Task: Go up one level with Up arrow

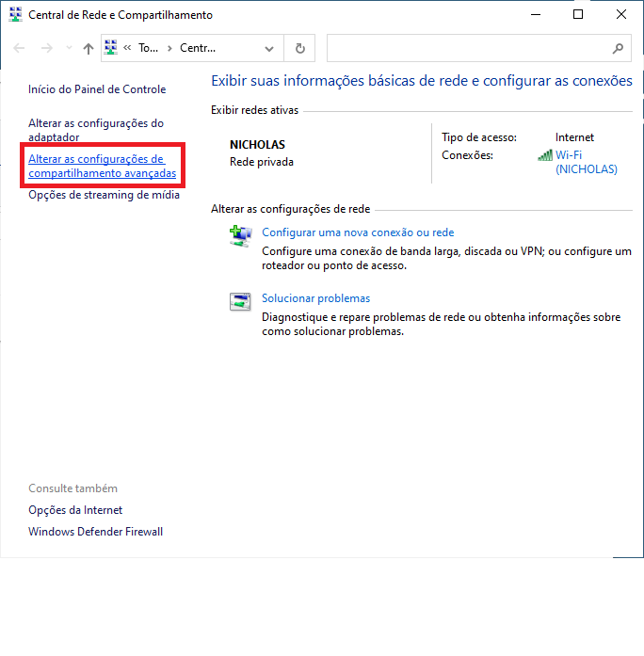Action: [88, 48]
